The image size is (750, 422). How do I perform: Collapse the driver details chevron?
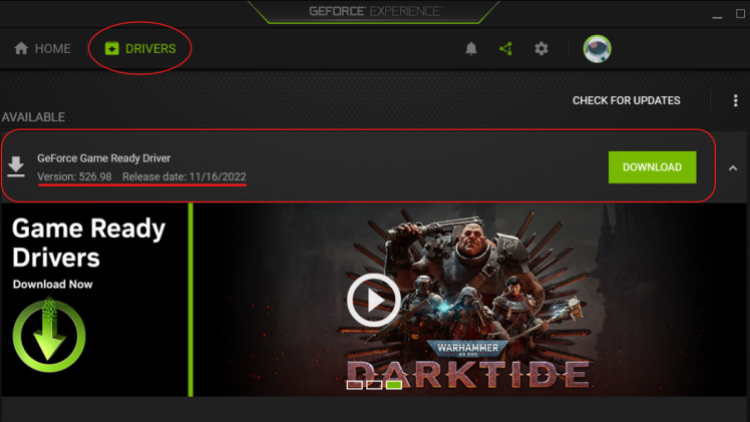pyautogui.click(x=733, y=168)
